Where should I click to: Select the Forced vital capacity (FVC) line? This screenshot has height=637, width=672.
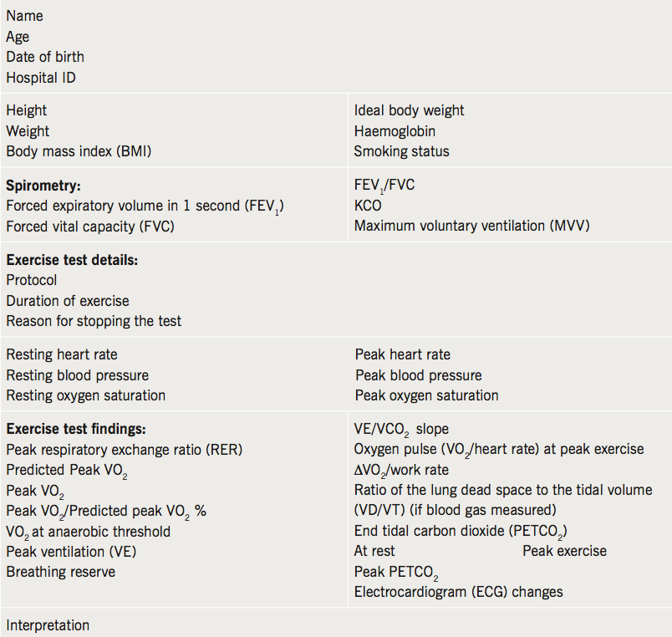90,226
